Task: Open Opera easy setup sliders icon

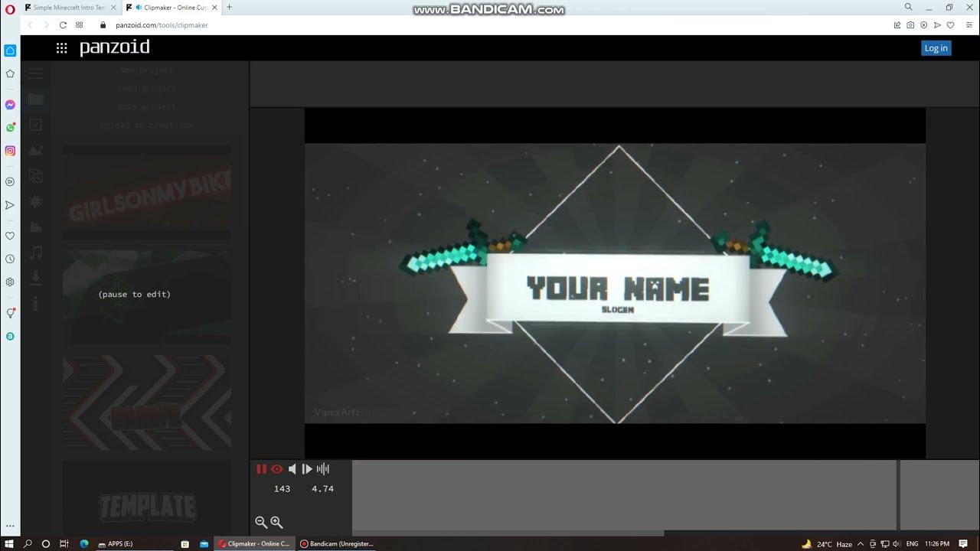Action: [969, 25]
